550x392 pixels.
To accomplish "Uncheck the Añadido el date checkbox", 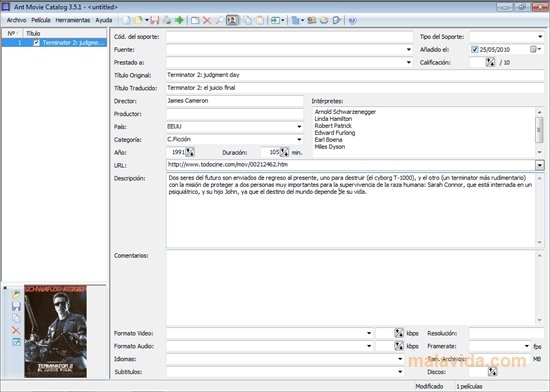I will (475, 49).
